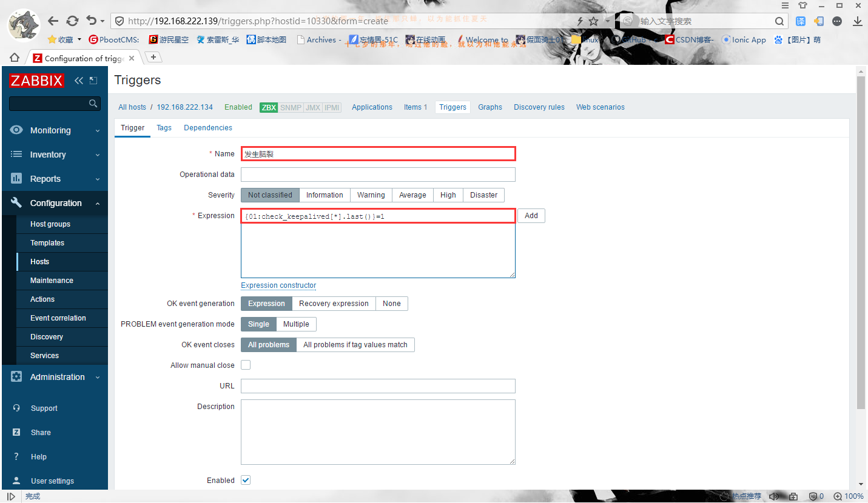Select Information severity
This screenshot has height=503, width=868.
tap(325, 195)
